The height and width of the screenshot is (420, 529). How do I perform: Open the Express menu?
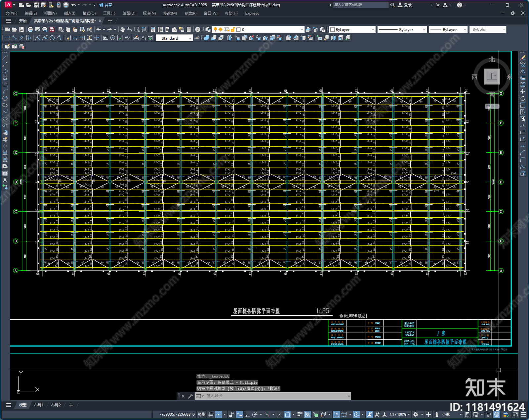(x=252, y=13)
